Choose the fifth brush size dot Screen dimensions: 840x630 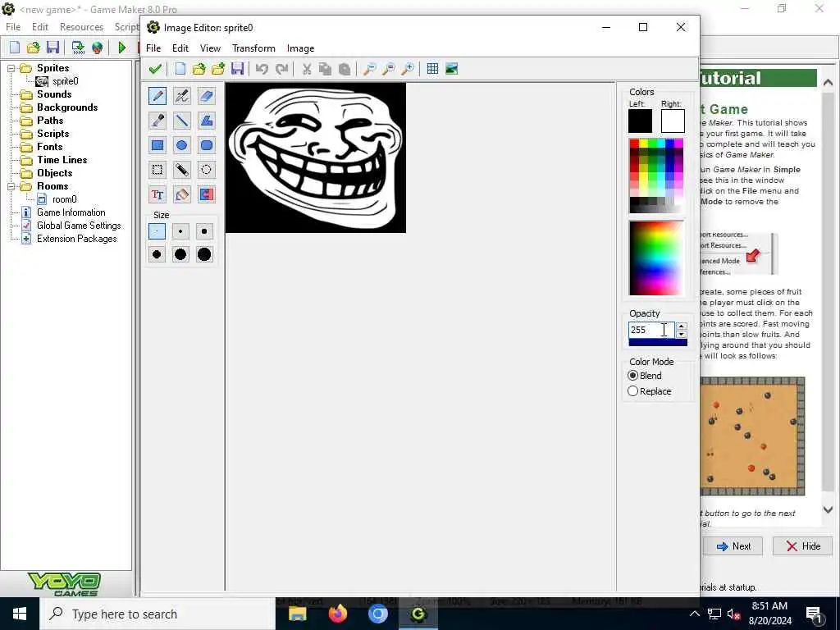[x=180, y=254]
